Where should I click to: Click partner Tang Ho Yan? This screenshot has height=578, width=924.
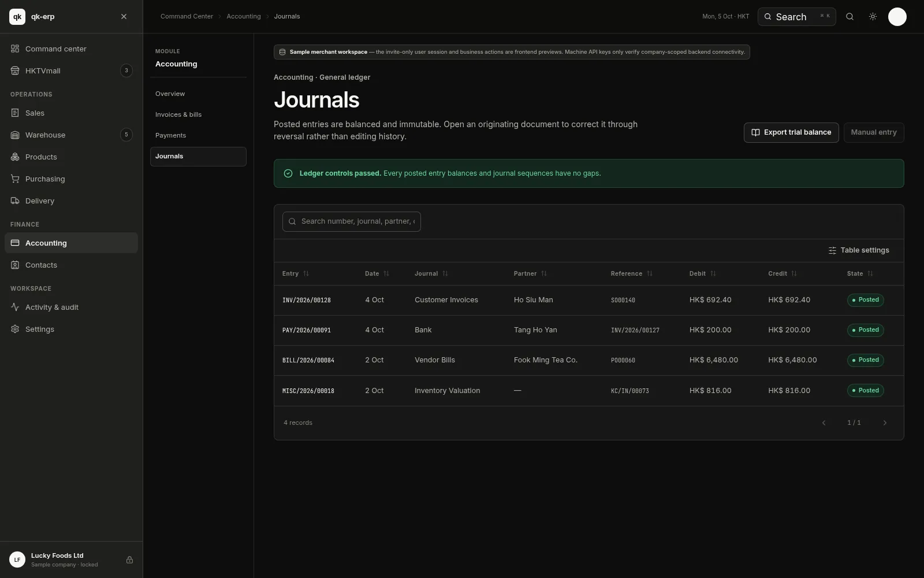pos(535,330)
